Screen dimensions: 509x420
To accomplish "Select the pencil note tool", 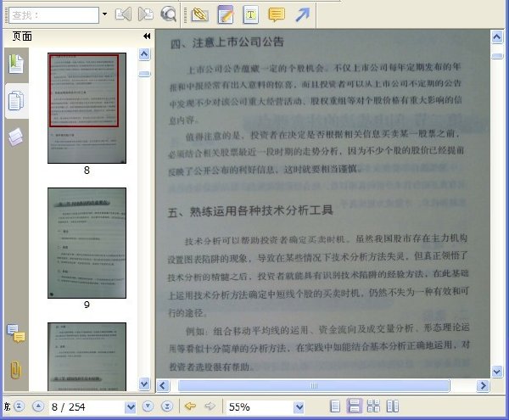I will pos(226,14).
